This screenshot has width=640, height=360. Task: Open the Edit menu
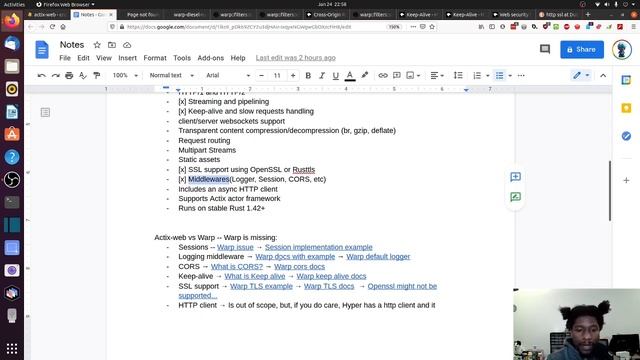coord(83,58)
